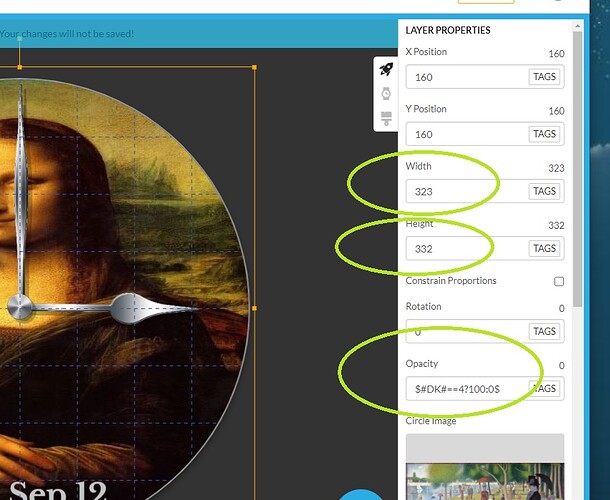The image size is (610, 500).
Task: Open TAGS for Height field
Action: [544, 248]
